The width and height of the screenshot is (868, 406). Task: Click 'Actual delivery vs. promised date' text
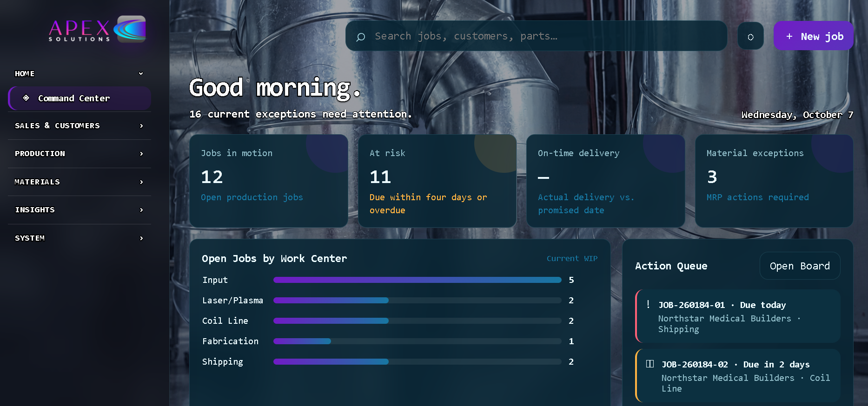point(586,203)
